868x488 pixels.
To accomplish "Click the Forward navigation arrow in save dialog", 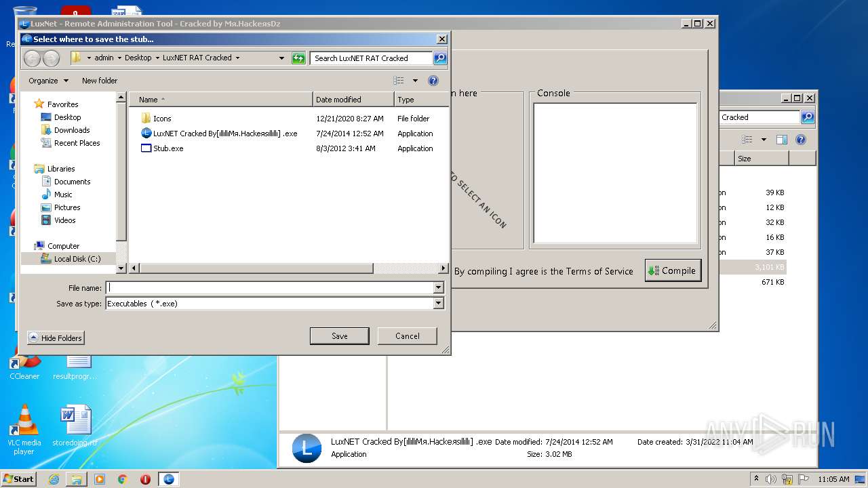I will pyautogui.click(x=52, y=58).
